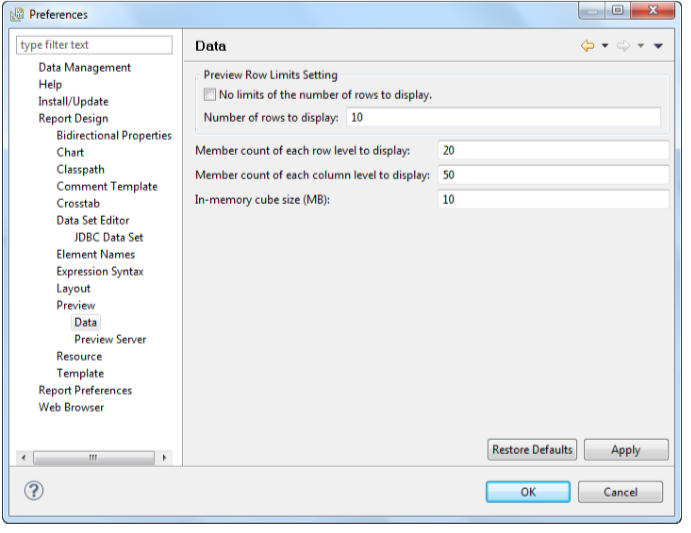Open JDBC Data Set page

point(109,237)
